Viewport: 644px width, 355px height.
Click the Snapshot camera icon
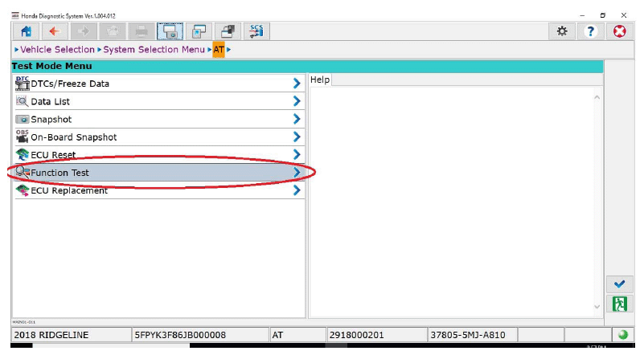point(23,120)
